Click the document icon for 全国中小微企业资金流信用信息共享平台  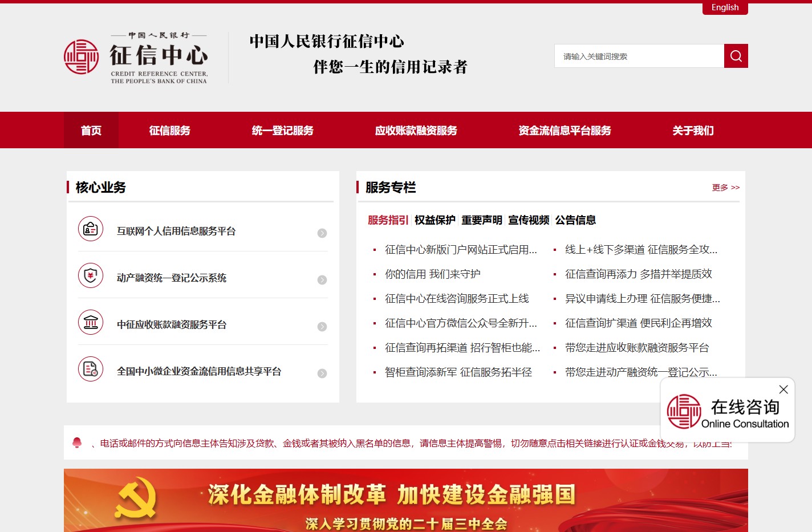point(91,369)
